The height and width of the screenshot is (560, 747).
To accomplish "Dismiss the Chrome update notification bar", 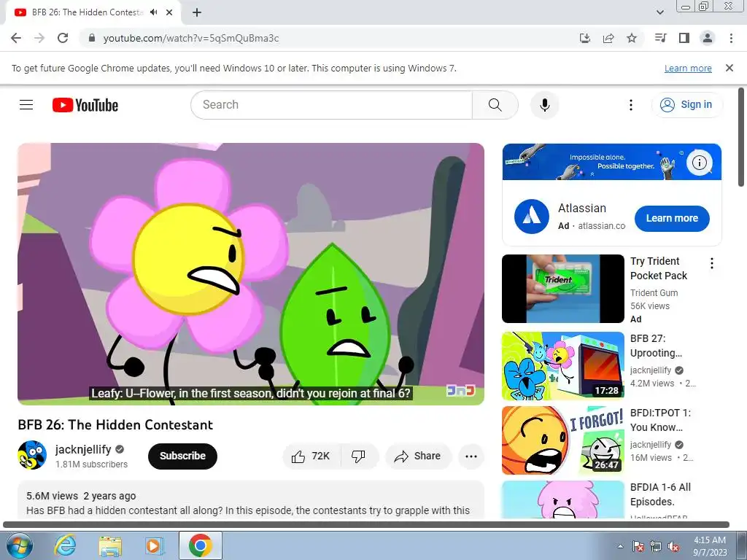I will (x=729, y=68).
